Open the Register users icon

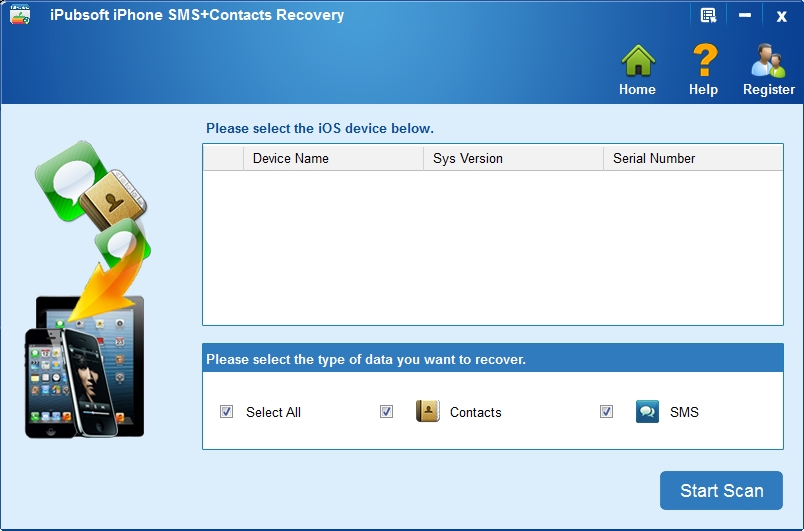click(x=768, y=60)
